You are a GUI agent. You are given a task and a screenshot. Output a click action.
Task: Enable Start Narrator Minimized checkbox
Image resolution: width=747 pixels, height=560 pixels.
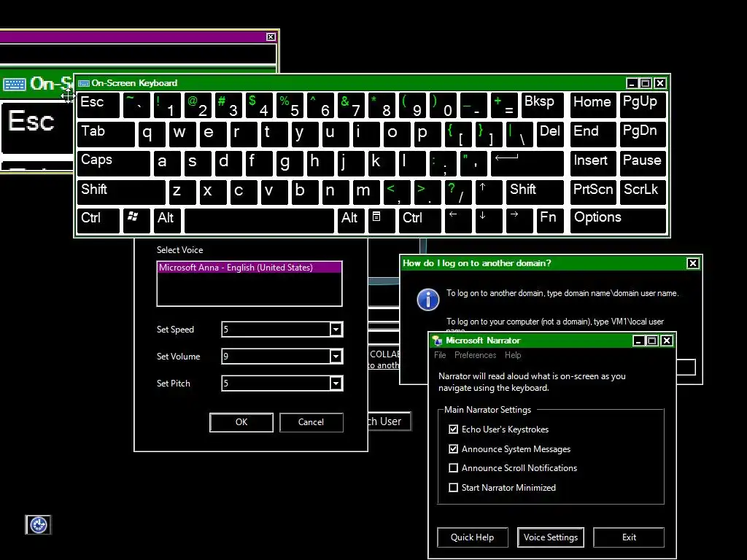453,488
